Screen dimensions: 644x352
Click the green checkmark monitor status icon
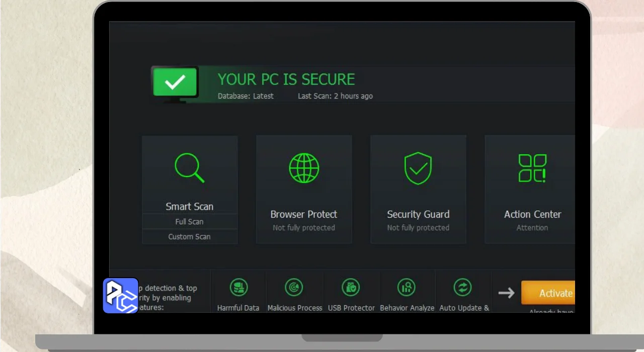point(175,83)
